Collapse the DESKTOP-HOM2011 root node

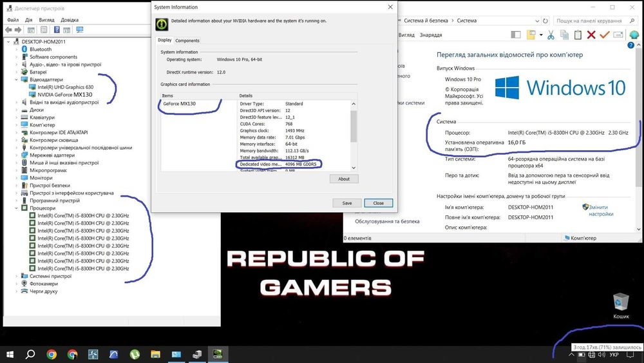[x=8, y=41]
